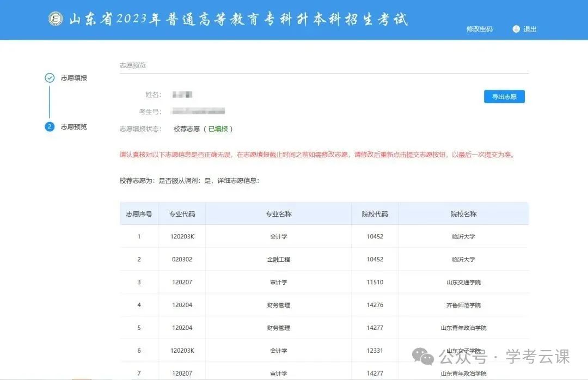The width and height of the screenshot is (588, 380).
Task: Click the 志愿预览 section heading
Action: click(133, 65)
